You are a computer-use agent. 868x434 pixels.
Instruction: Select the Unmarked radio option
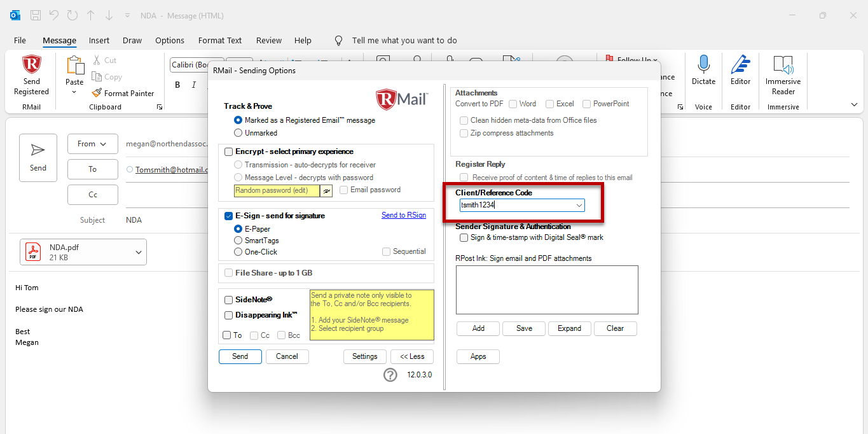pyautogui.click(x=238, y=133)
